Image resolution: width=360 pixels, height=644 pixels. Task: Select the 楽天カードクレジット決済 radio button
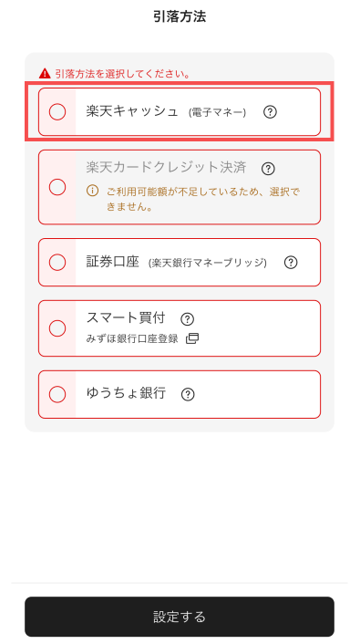pyautogui.click(x=57, y=187)
